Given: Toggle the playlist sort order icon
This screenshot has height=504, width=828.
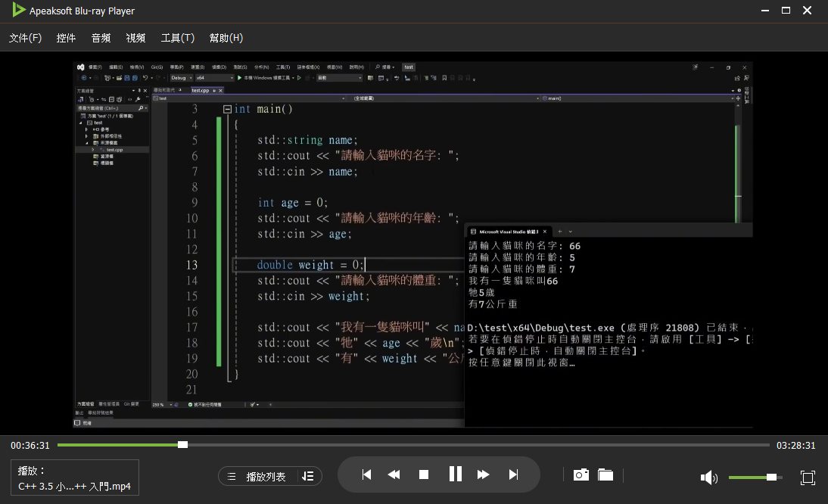Looking at the screenshot, I should pos(307,476).
